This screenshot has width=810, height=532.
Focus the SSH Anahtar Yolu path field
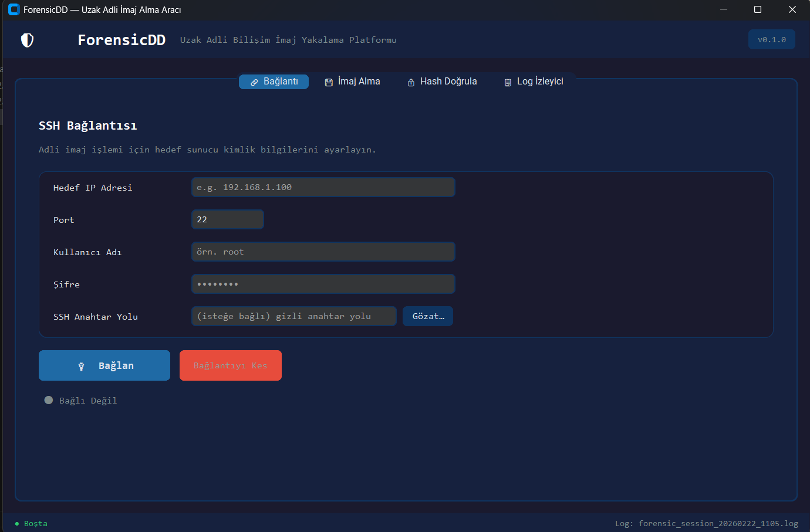click(293, 316)
